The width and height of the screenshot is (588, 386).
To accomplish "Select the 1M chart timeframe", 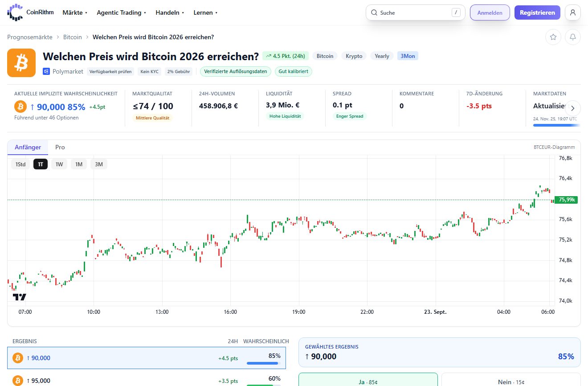I will (79, 164).
